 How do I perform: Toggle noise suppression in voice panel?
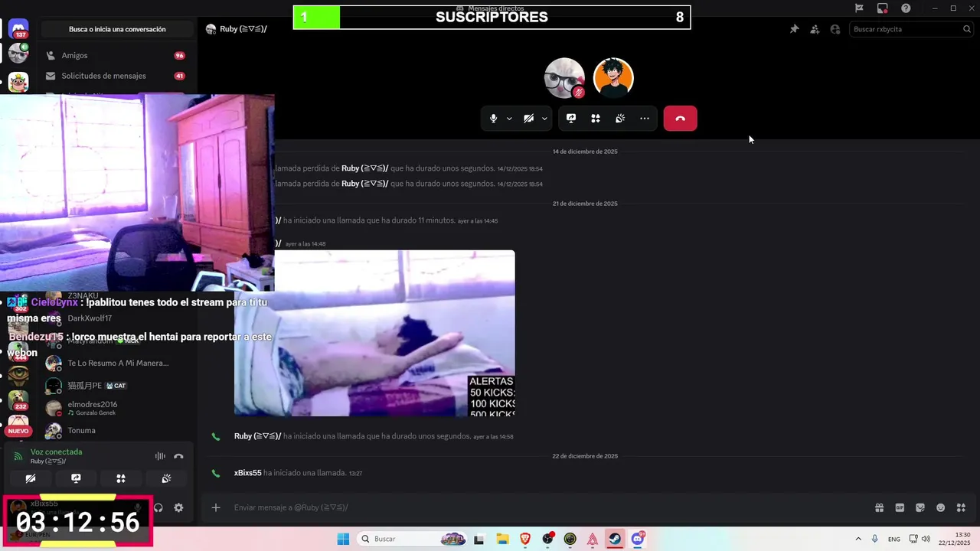(160, 456)
